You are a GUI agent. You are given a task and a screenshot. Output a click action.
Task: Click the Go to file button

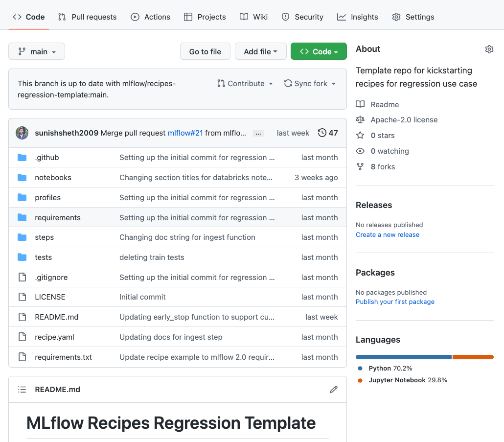[205, 51]
